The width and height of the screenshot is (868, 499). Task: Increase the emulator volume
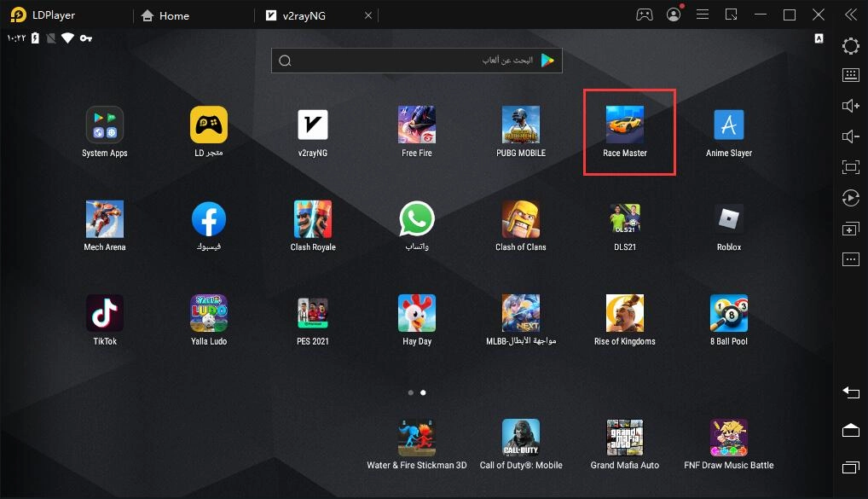tap(851, 105)
